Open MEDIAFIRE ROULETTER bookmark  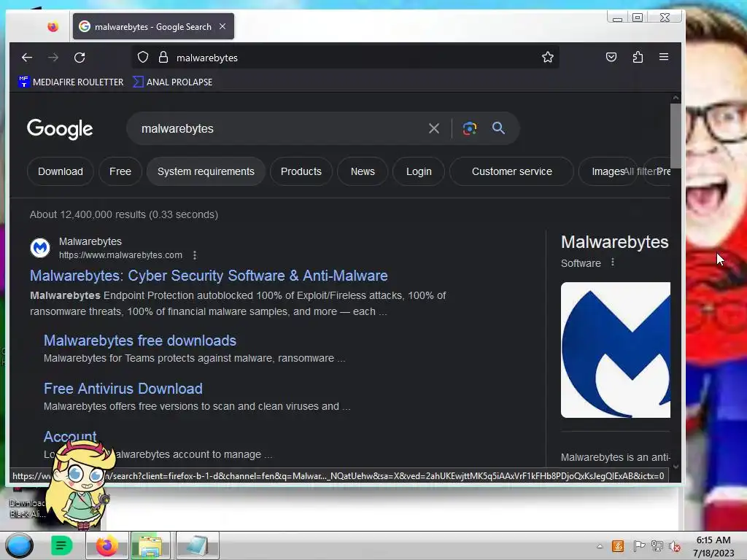(x=71, y=82)
